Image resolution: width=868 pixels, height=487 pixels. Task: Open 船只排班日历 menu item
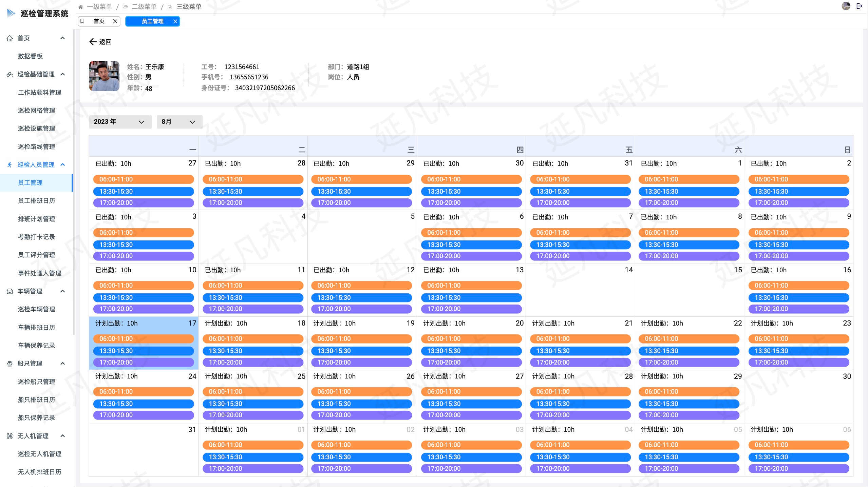pos(36,400)
